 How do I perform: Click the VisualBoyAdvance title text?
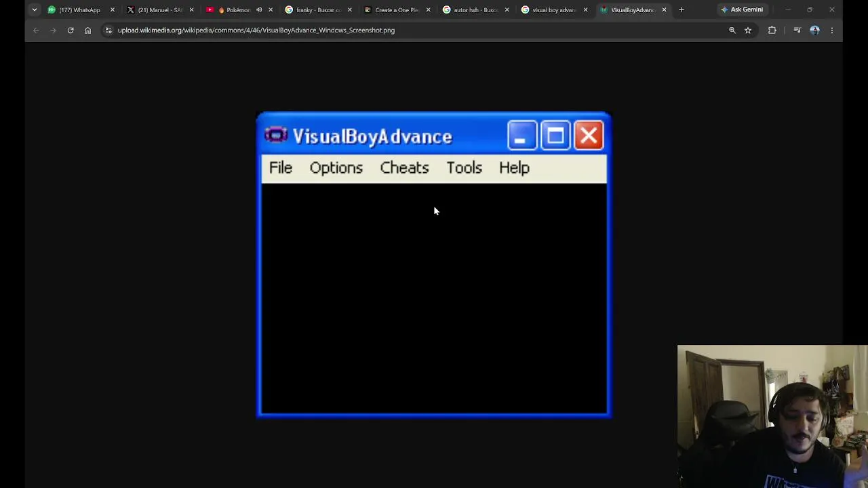[372, 137]
